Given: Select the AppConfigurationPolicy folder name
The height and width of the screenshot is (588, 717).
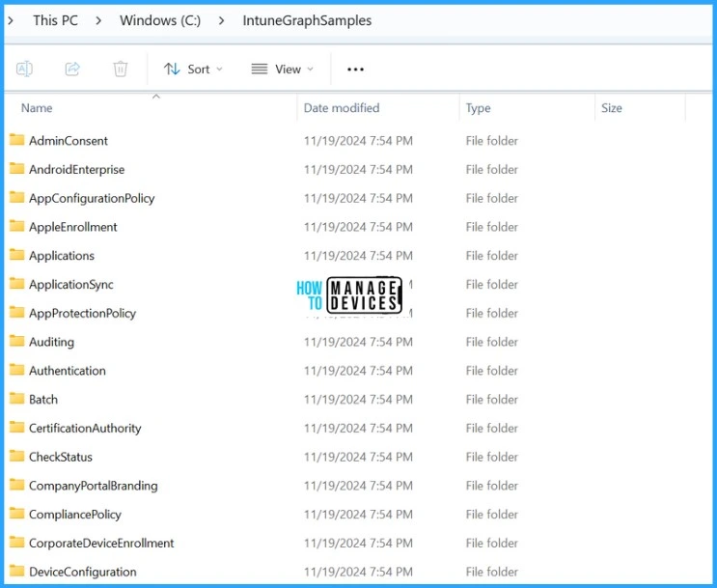Looking at the screenshot, I should click(92, 199).
